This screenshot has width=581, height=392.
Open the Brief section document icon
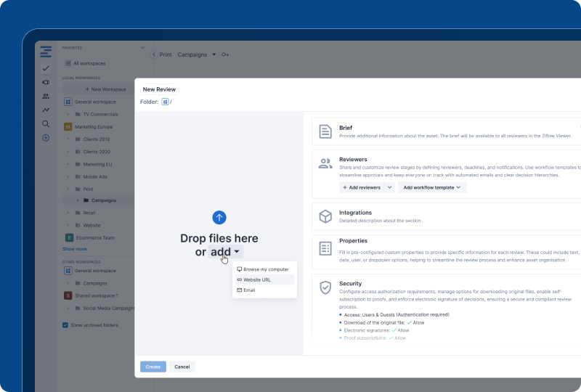click(x=325, y=131)
